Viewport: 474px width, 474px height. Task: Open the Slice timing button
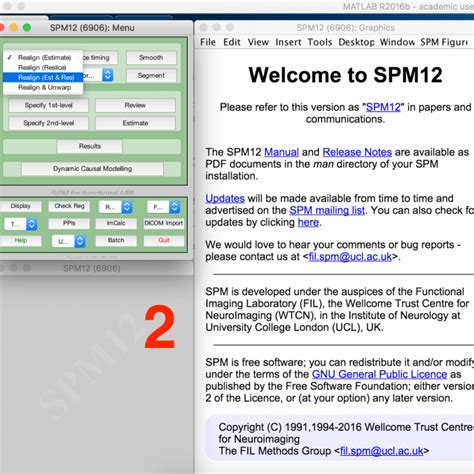pos(100,58)
